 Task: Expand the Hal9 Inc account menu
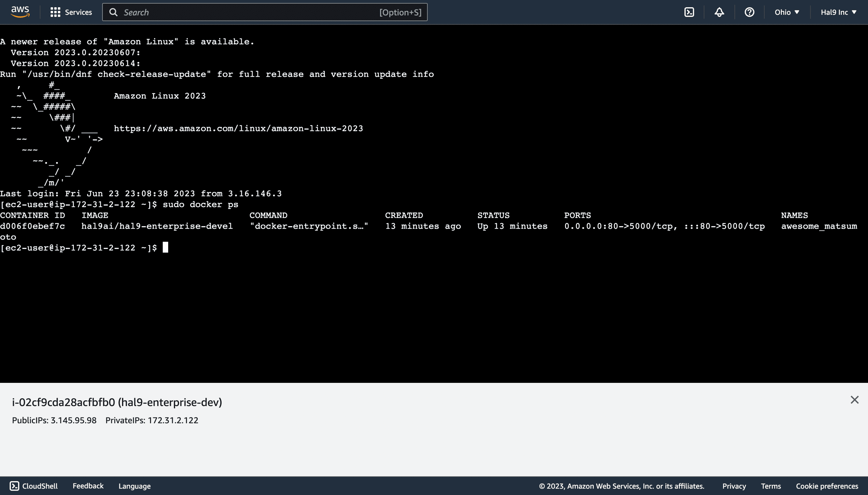[x=838, y=12]
